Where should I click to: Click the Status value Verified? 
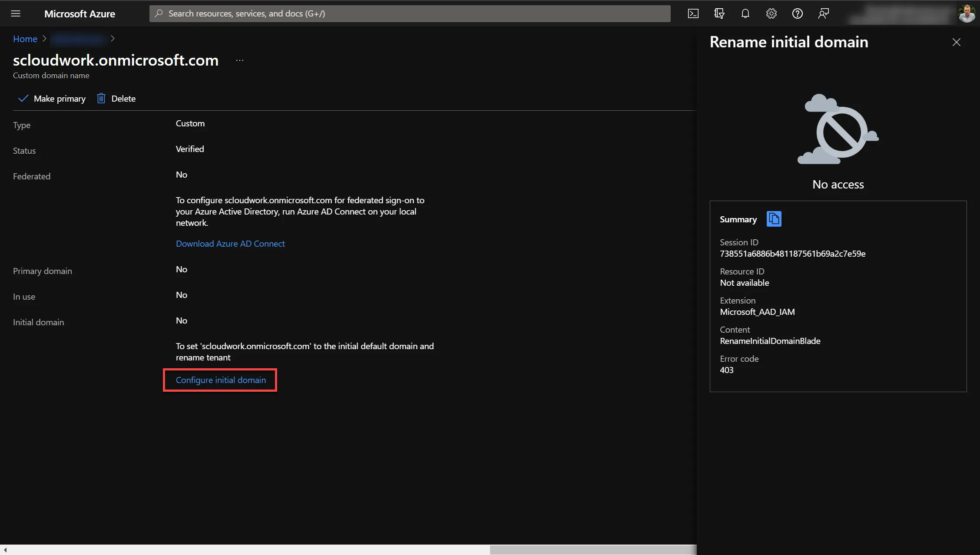click(190, 149)
